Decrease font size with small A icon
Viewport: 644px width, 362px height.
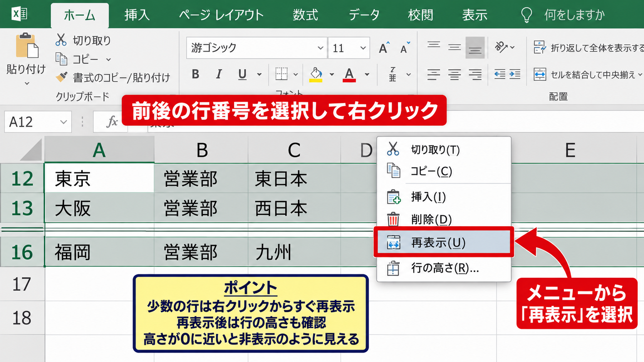pos(405,48)
